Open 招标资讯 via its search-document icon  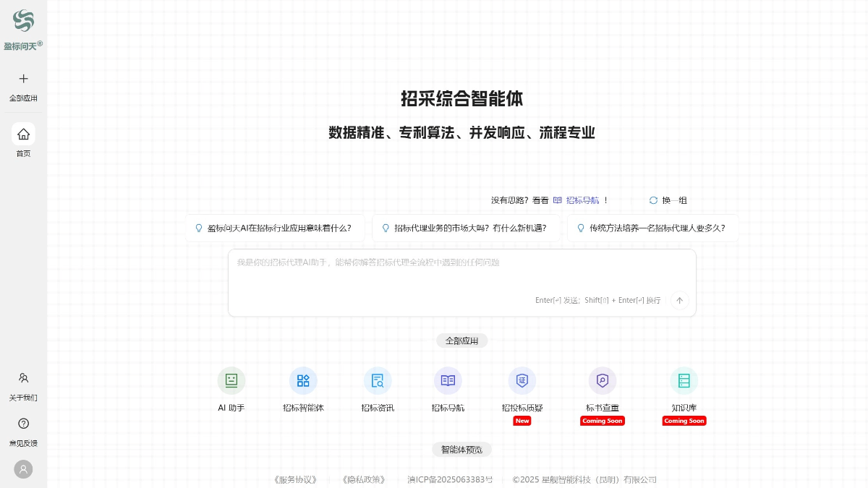click(378, 380)
